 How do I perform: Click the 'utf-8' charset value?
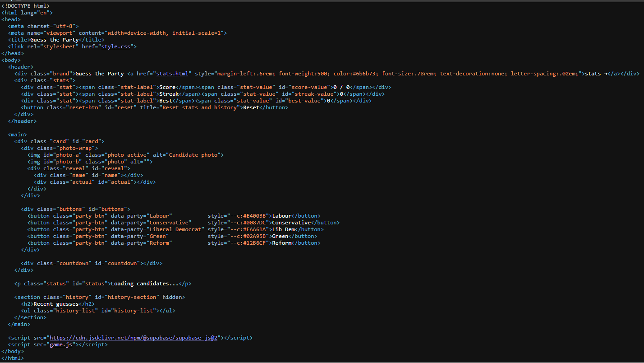tap(64, 26)
